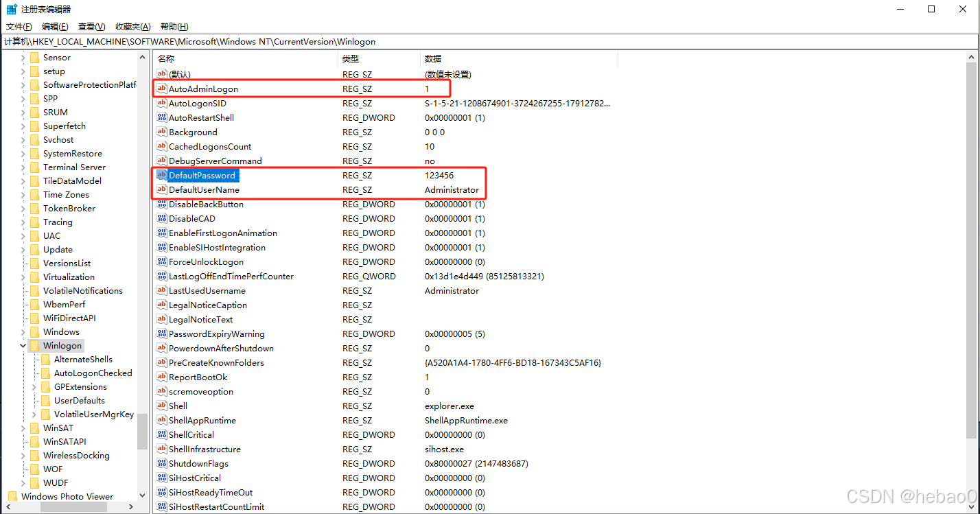Click the DisableCAD DWORD icon
Viewport: 980px width, 514px height.
click(162, 218)
